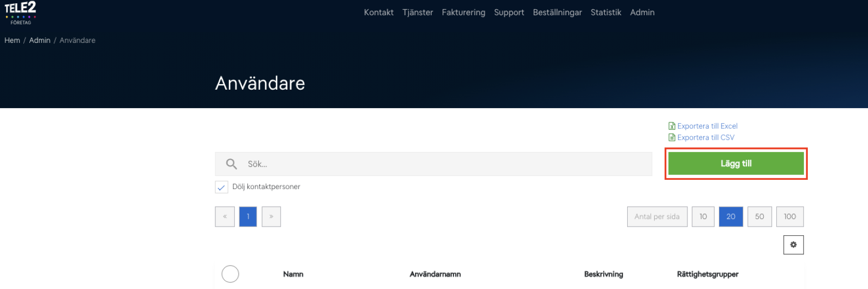Open the Admin menu
Viewport: 868px width, 289px height.
(x=642, y=12)
